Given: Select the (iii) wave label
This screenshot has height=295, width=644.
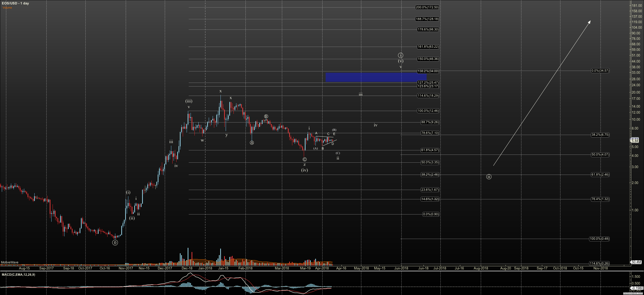Looking at the screenshot, I should (189, 101).
